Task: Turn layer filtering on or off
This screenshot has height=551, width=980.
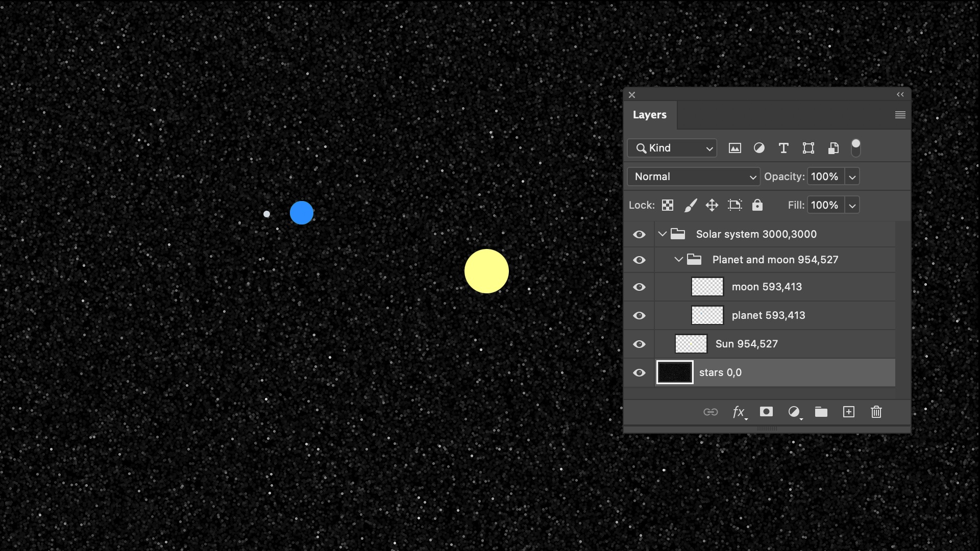Action: [x=856, y=147]
